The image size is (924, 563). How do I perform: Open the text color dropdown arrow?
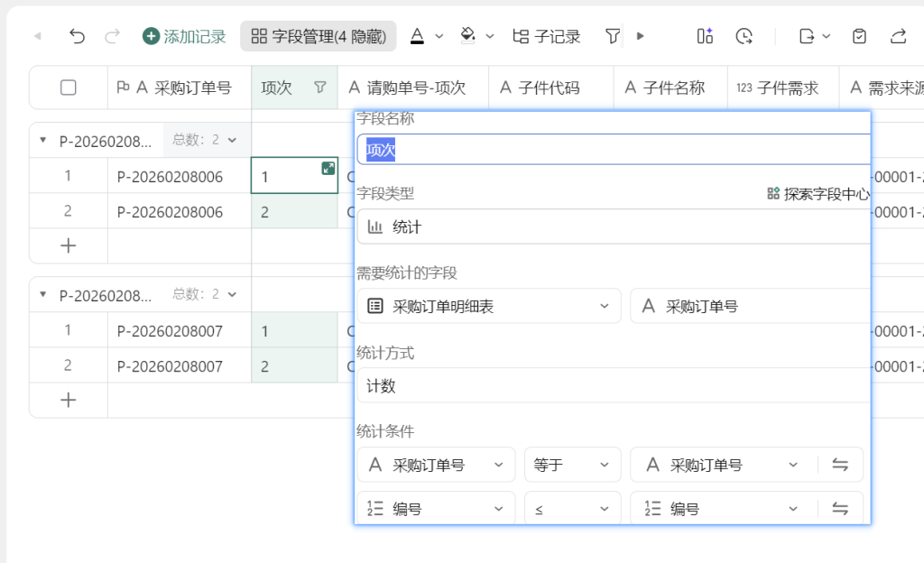click(439, 36)
